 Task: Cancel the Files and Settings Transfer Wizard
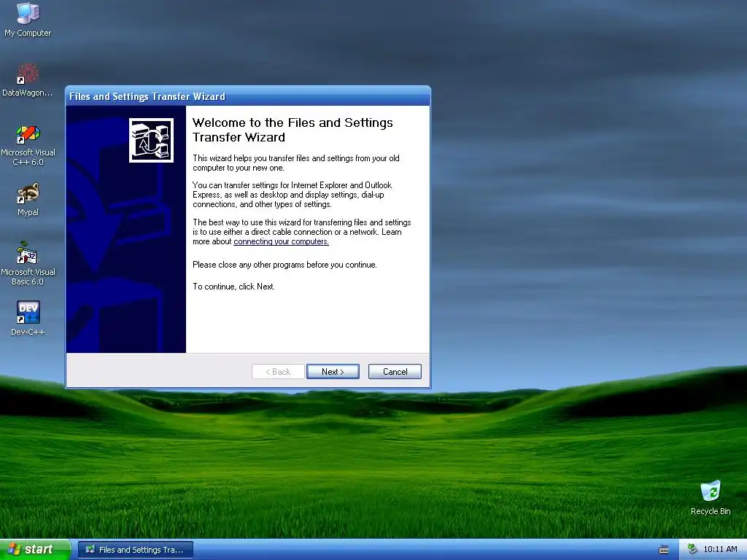pos(395,371)
